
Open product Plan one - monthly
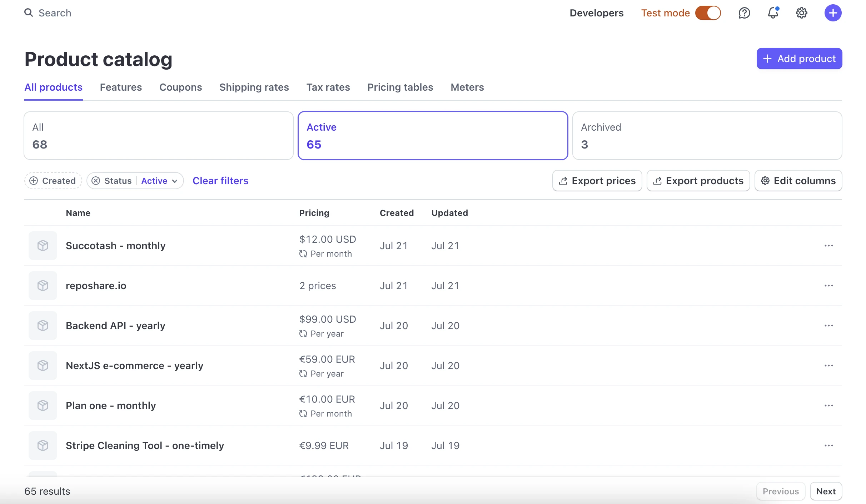[111, 405]
